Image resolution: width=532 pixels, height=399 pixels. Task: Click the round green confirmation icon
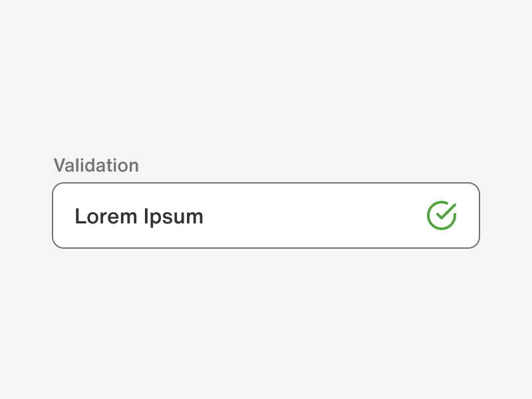pyautogui.click(x=442, y=215)
